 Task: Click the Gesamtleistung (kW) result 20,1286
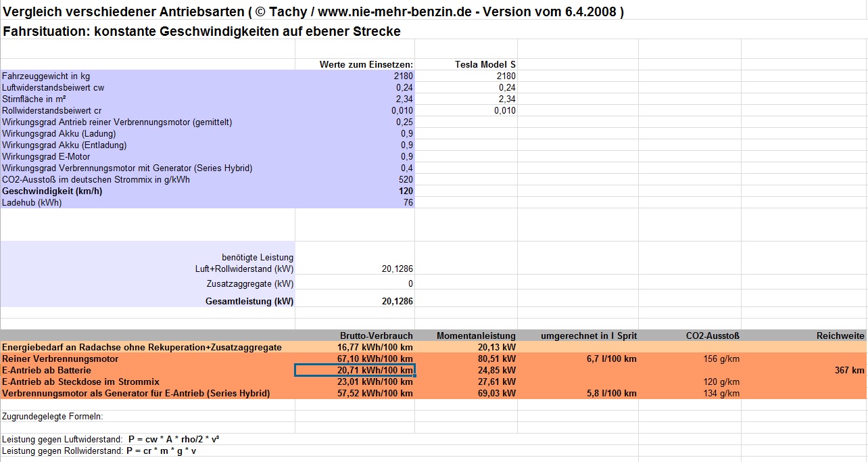[x=397, y=301]
